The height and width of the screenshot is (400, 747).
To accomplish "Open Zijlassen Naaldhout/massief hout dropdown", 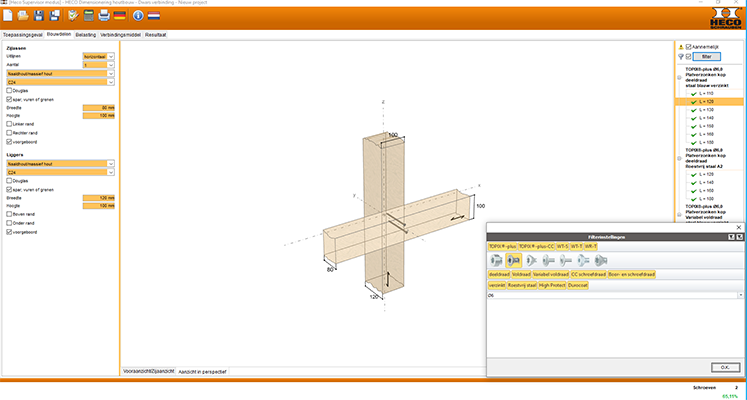I will coord(61,74).
